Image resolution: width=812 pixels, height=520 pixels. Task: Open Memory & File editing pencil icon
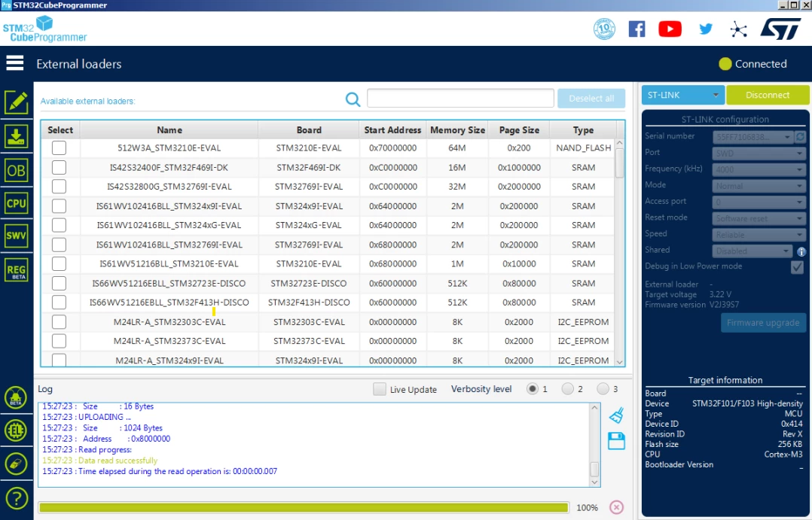[x=16, y=102]
